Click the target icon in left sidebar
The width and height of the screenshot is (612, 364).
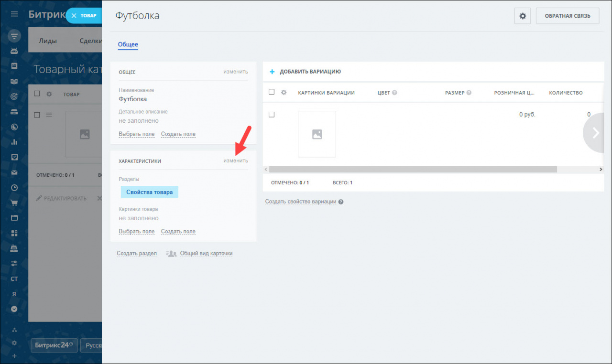[x=14, y=96]
